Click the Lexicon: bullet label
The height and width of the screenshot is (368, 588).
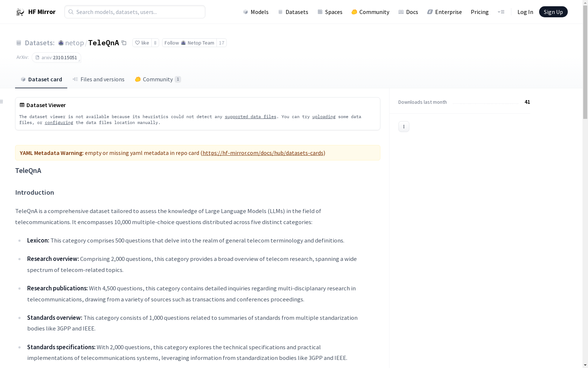(38, 241)
